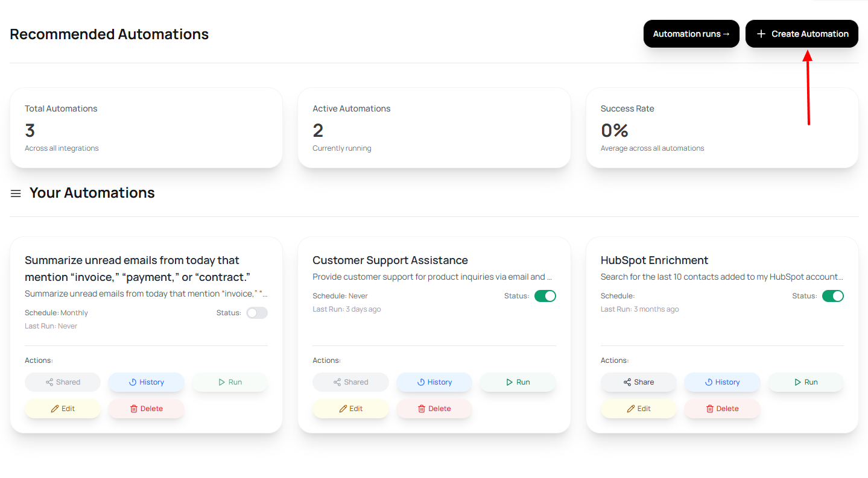Click Shared on Summarize unread emails card
868x478 pixels.
tap(63, 382)
